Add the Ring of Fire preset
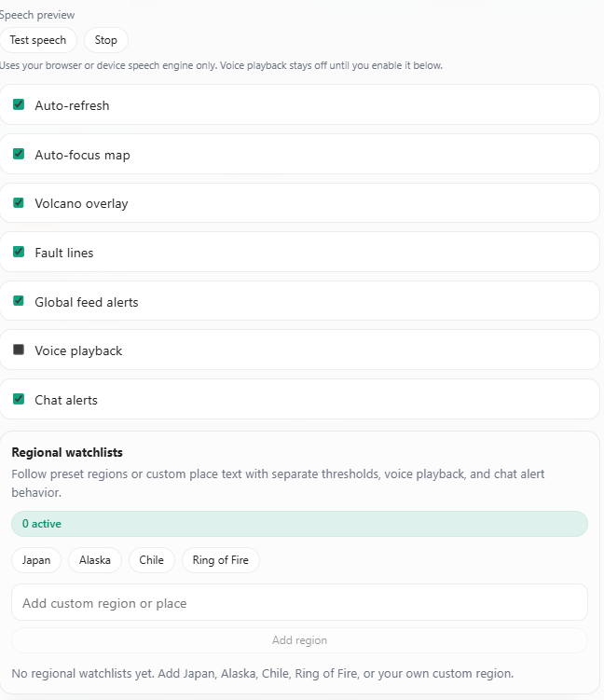The width and height of the screenshot is (604, 700). (221, 560)
